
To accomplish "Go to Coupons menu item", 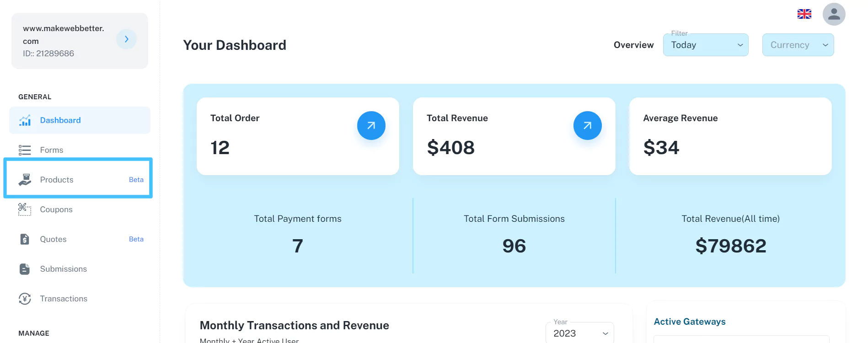I will [56, 209].
